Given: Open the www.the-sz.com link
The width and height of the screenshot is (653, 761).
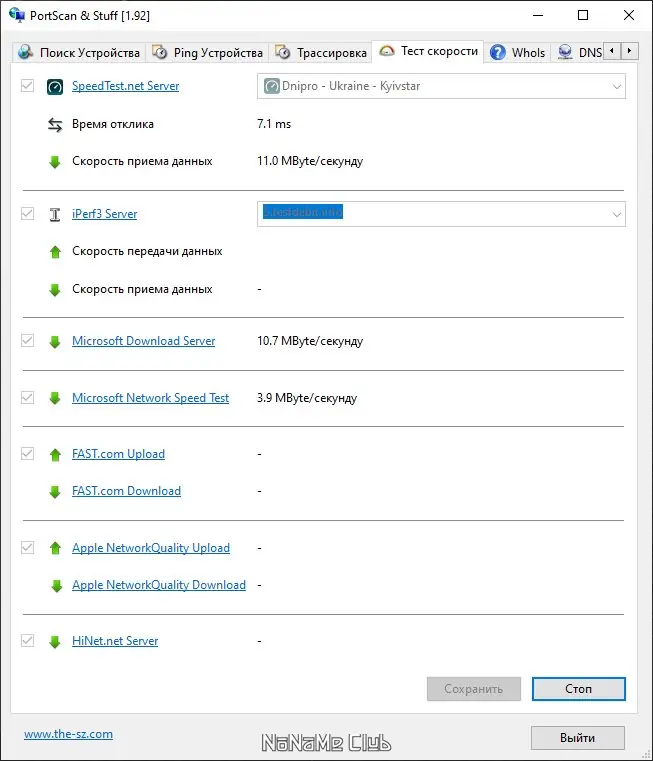Looking at the screenshot, I should point(68,734).
